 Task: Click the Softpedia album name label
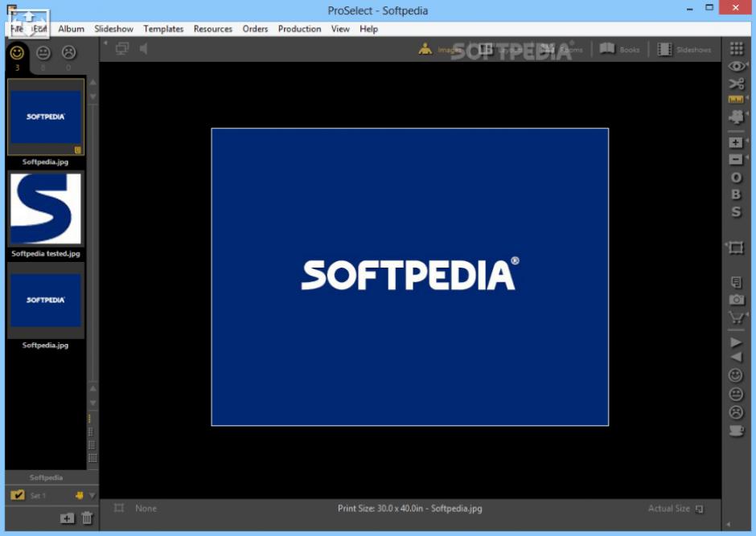coord(46,477)
